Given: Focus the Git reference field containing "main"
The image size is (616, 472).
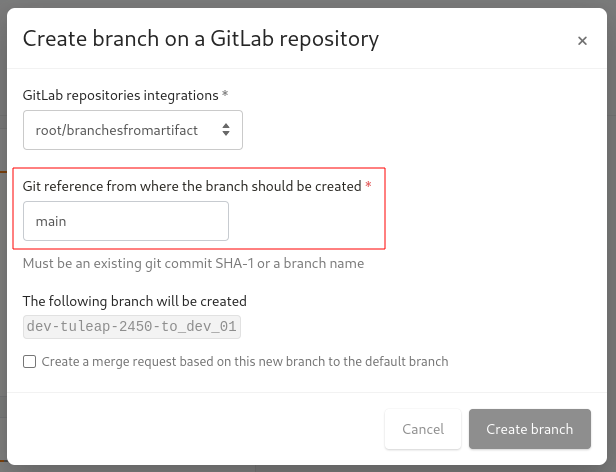Looking at the screenshot, I should point(126,221).
